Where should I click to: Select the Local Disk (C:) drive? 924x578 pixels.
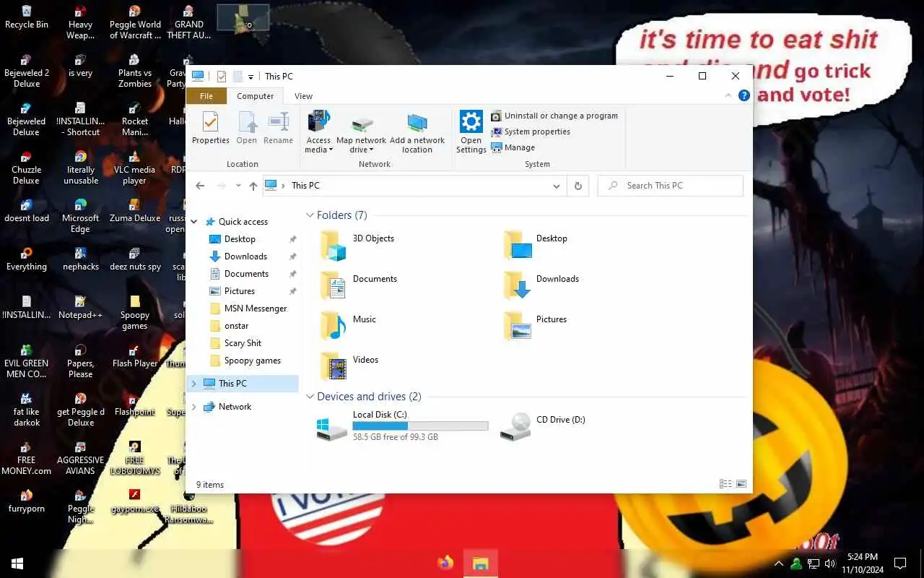coord(401,426)
